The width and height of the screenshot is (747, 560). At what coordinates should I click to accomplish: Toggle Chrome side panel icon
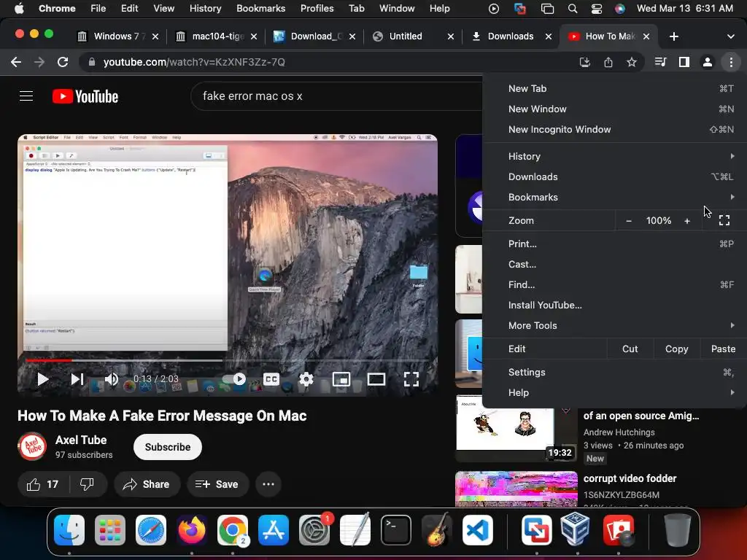click(x=684, y=62)
